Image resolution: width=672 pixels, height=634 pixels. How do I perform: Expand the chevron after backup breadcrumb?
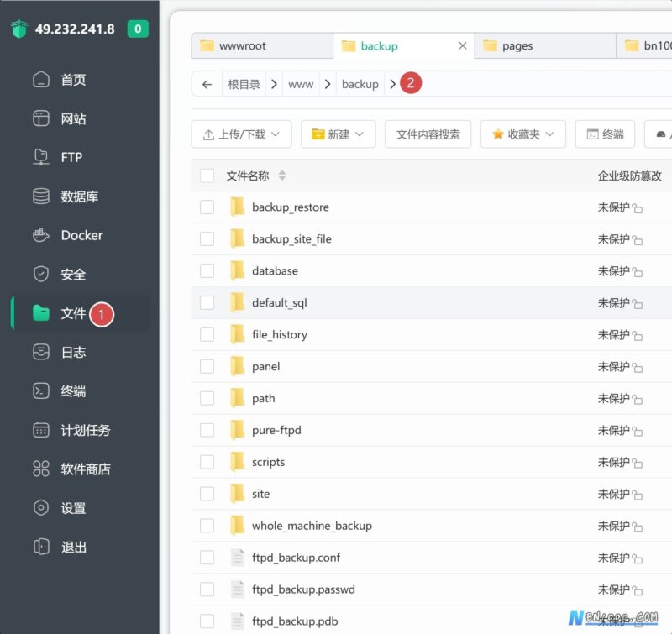pos(392,84)
